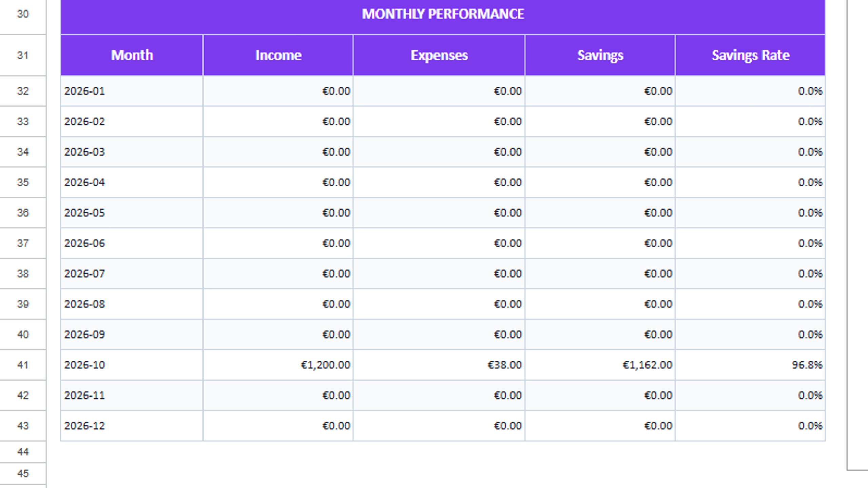Select the 2026-02 month cell
The height and width of the screenshot is (488, 868).
tap(132, 121)
